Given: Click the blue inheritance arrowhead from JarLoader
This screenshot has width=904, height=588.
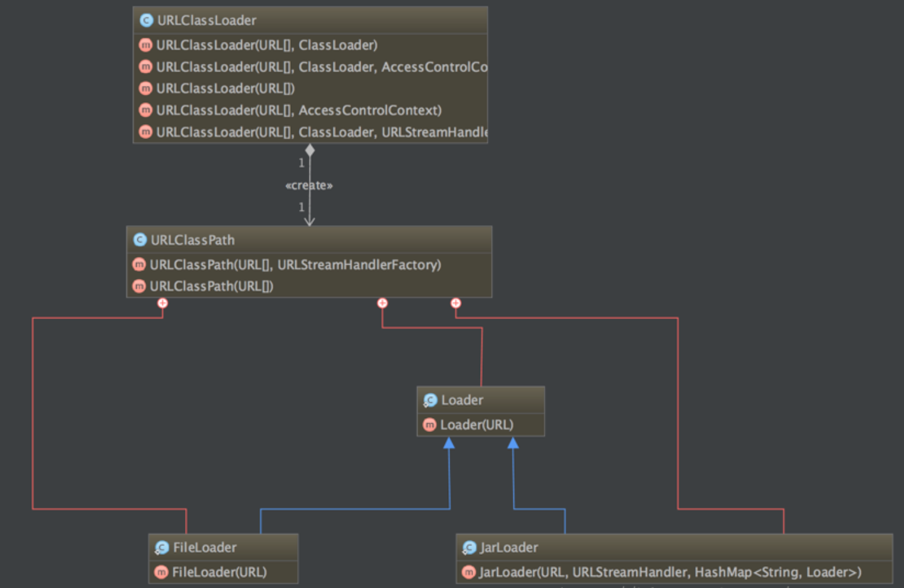Looking at the screenshot, I should [x=513, y=443].
